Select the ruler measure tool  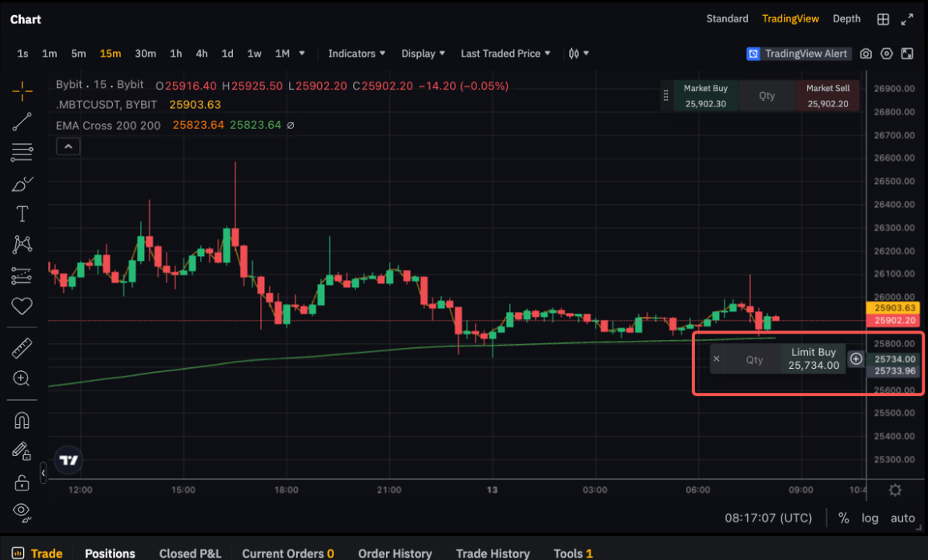pyautogui.click(x=23, y=347)
